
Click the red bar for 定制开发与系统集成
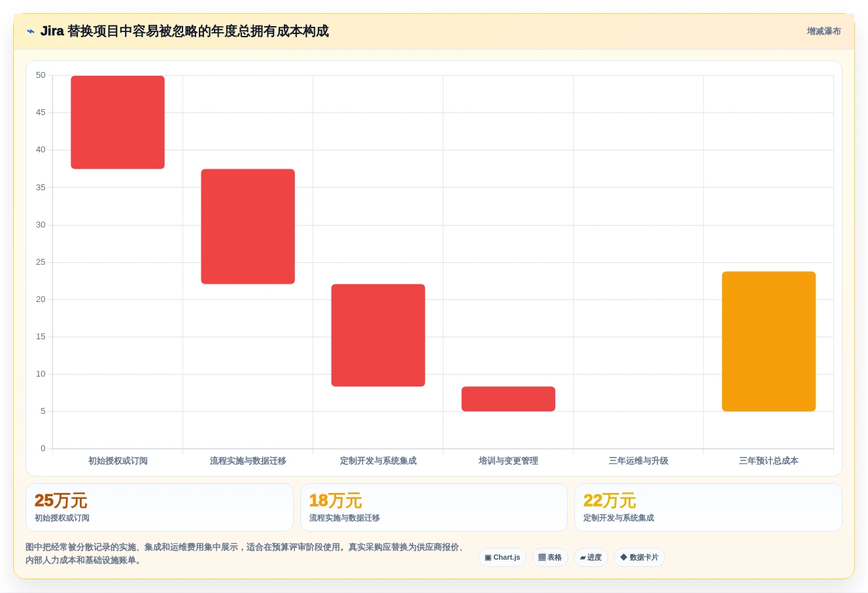378,335
